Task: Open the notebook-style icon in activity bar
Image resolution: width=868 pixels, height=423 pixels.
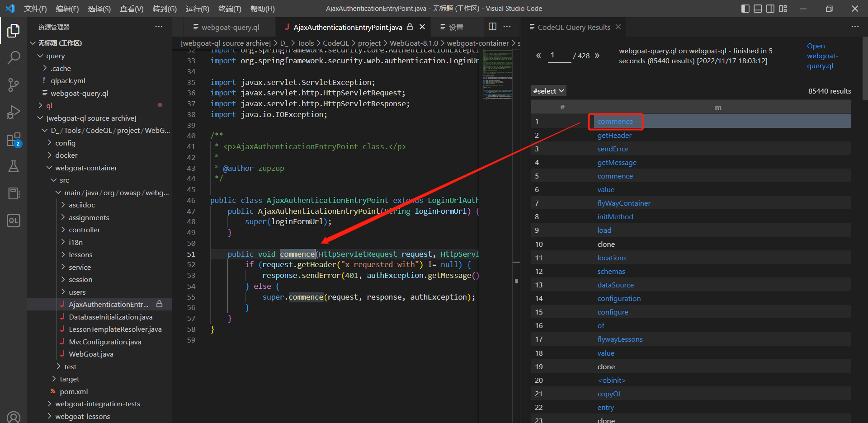Action: 14,193
